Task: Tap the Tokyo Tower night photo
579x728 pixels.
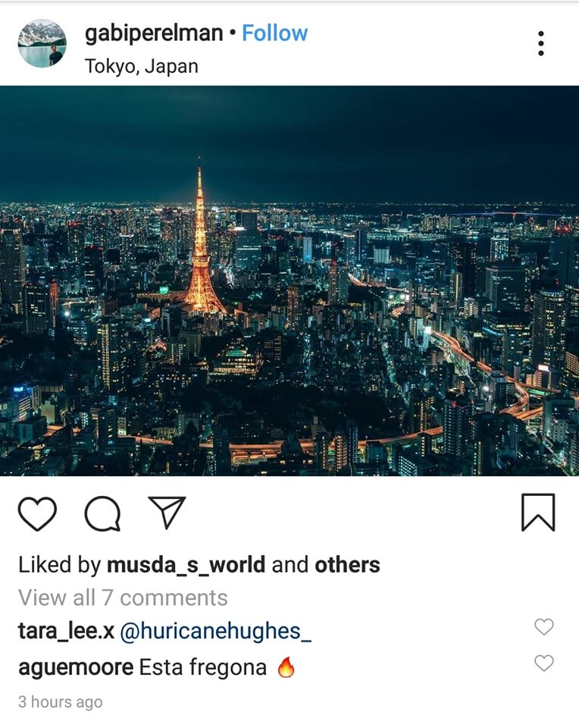Action: [289, 281]
